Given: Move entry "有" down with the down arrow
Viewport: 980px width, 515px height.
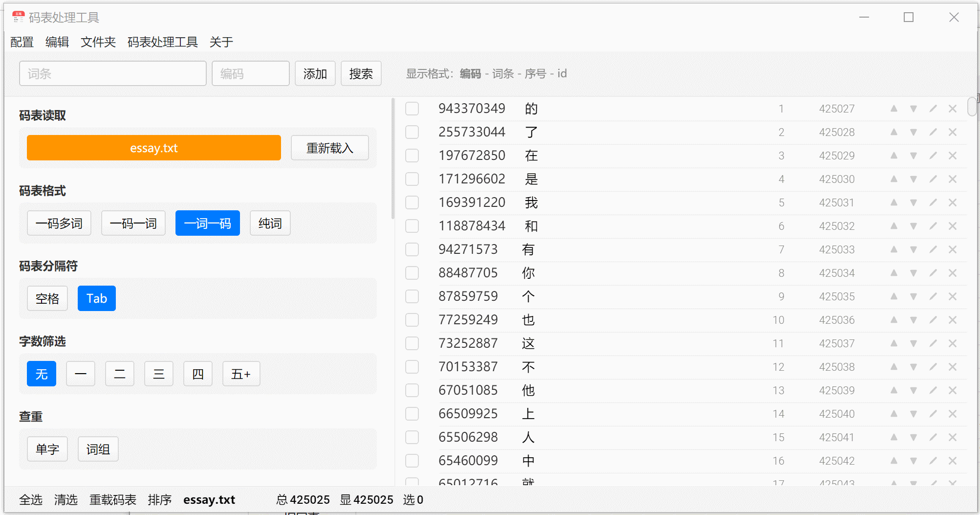Looking at the screenshot, I should [914, 249].
